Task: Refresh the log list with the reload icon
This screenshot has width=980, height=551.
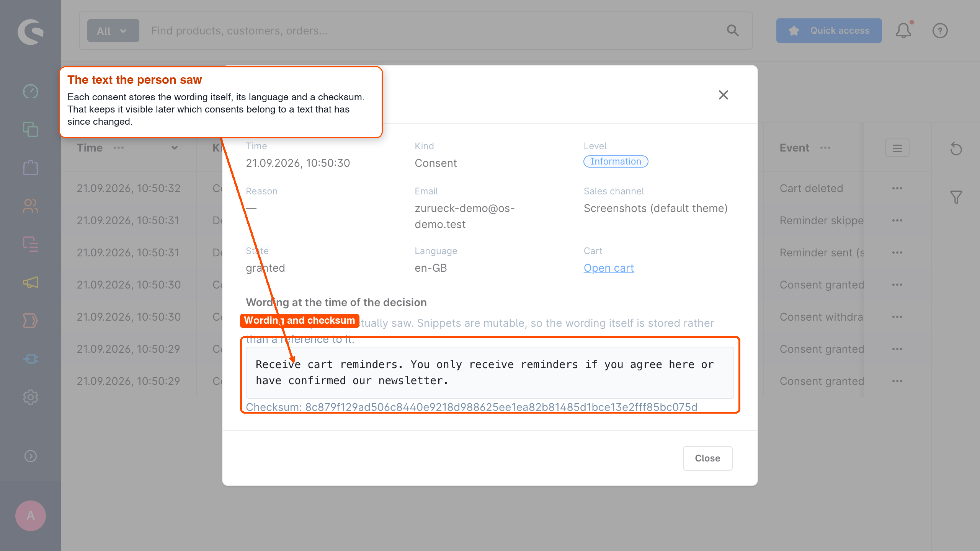Action: pyautogui.click(x=956, y=148)
